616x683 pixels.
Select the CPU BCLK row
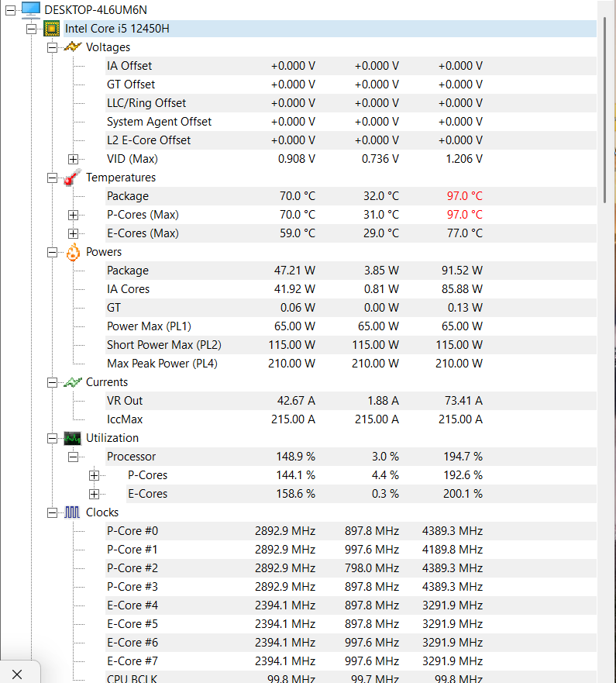pos(350,678)
